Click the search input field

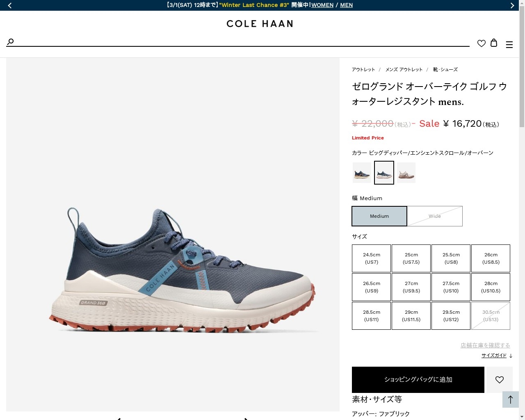(242, 41)
